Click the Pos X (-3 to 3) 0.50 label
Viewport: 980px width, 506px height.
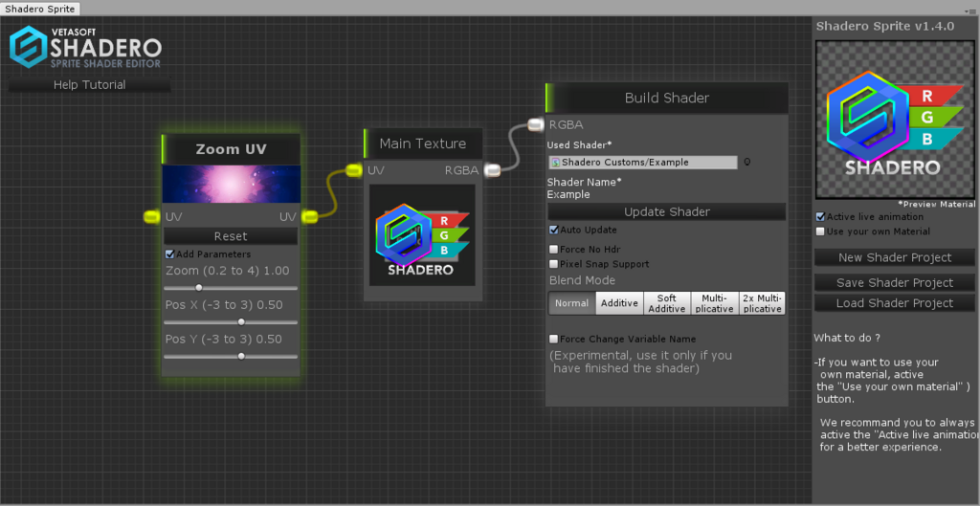point(224,305)
